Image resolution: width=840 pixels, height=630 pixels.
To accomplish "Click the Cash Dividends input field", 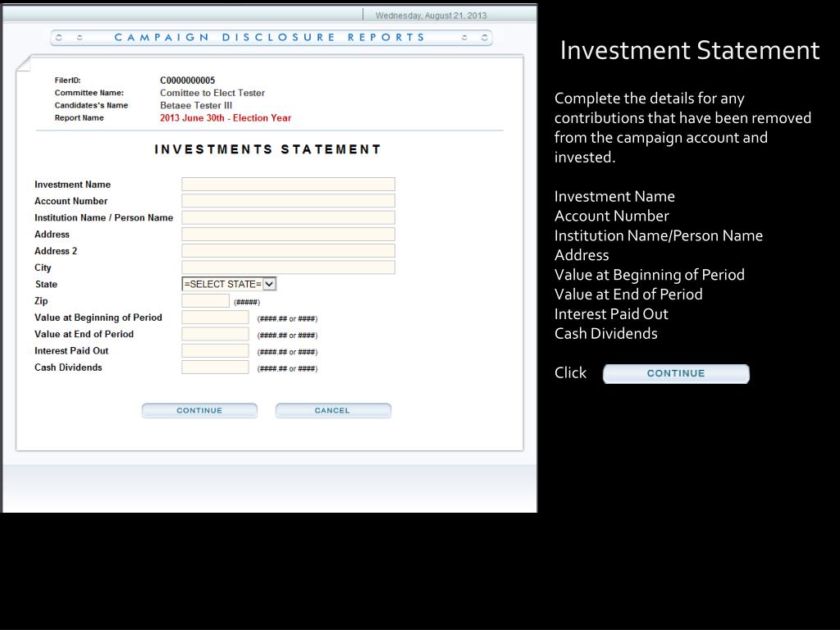I will (216, 367).
